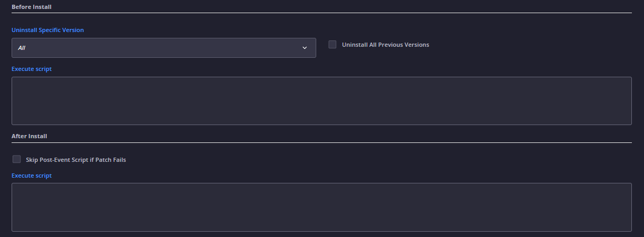Click the Execute script label under After Install
This screenshot has height=237, width=644.
point(32,176)
